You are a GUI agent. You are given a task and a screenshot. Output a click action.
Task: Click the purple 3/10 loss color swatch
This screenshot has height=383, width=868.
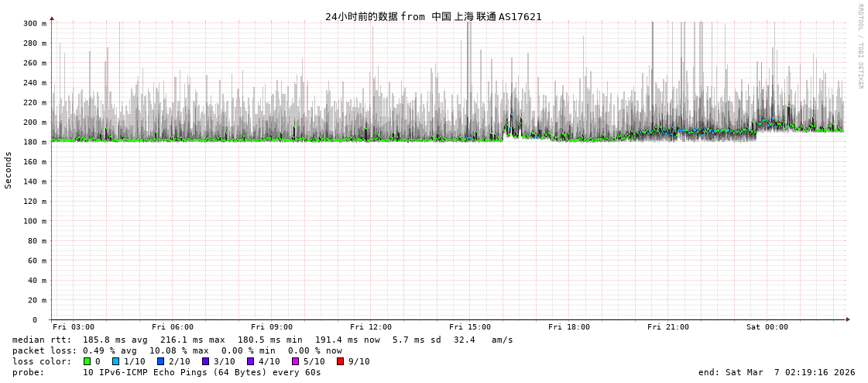point(206,361)
